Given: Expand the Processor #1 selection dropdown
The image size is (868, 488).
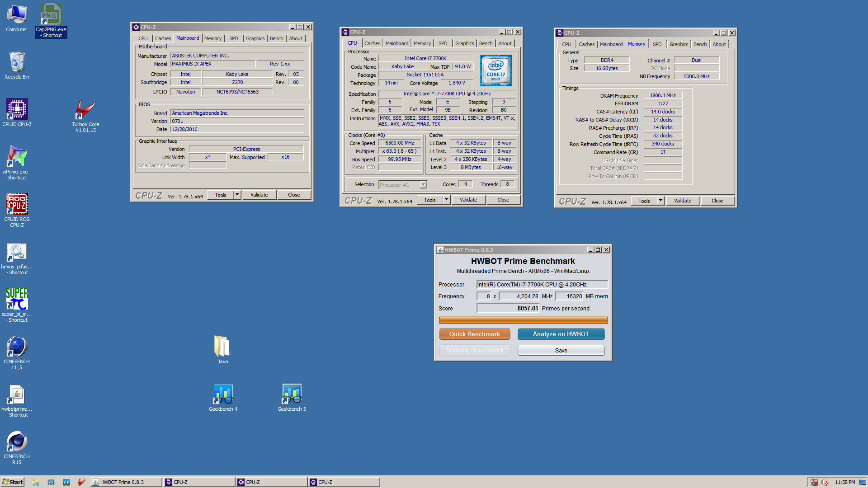Looking at the screenshot, I should click(x=423, y=184).
